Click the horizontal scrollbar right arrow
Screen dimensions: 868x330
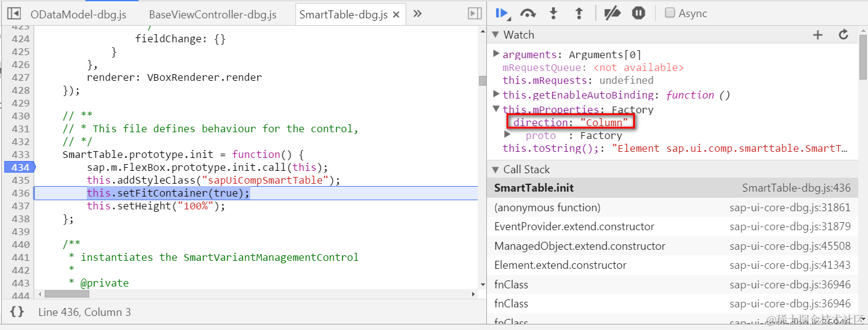pyautogui.click(x=473, y=294)
